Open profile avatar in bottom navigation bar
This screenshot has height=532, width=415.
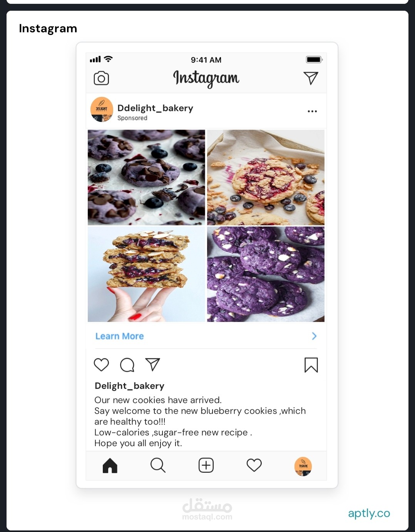303,466
